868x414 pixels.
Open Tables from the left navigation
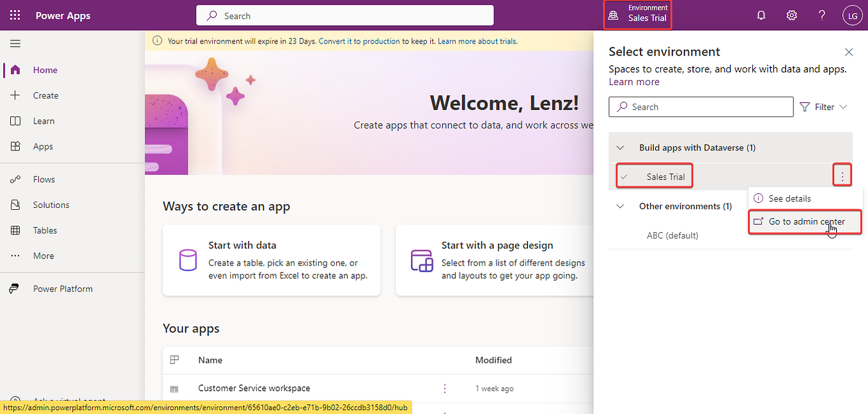click(44, 230)
